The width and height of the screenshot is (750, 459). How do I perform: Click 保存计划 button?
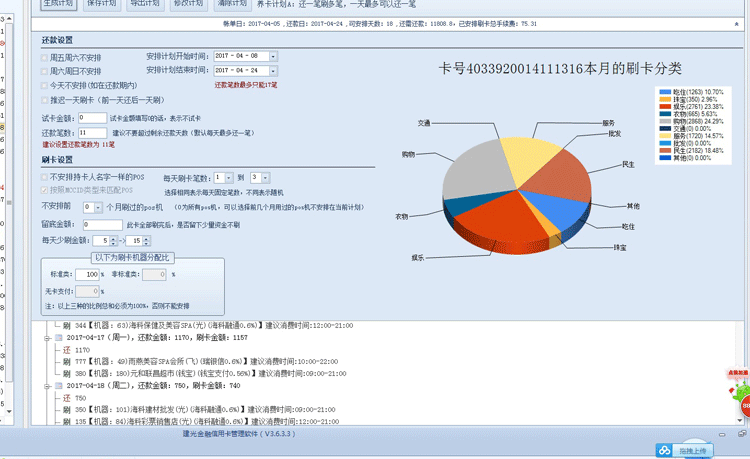[102, 3]
